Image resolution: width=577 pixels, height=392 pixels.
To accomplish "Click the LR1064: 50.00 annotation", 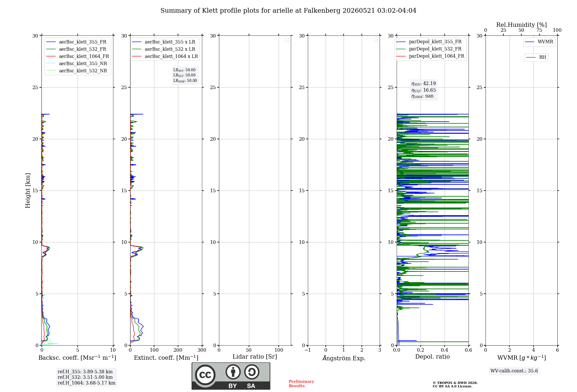I will click(185, 81).
